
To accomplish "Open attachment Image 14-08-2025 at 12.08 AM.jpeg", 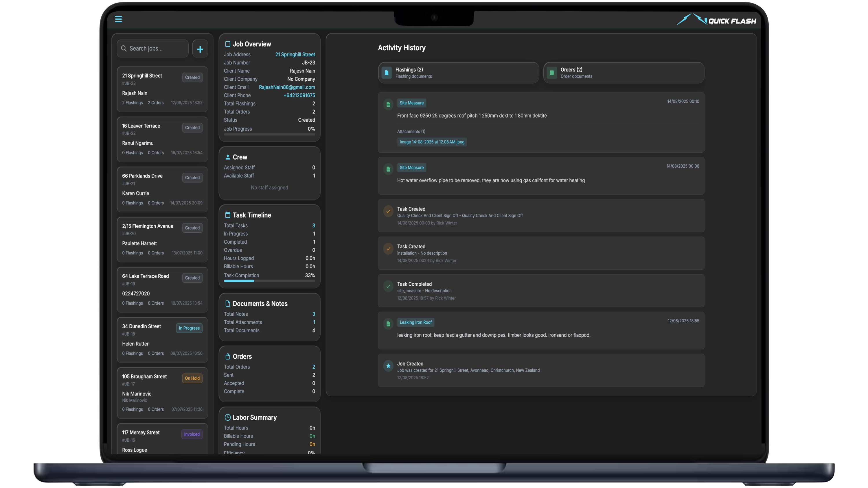I will (x=432, y=142).
